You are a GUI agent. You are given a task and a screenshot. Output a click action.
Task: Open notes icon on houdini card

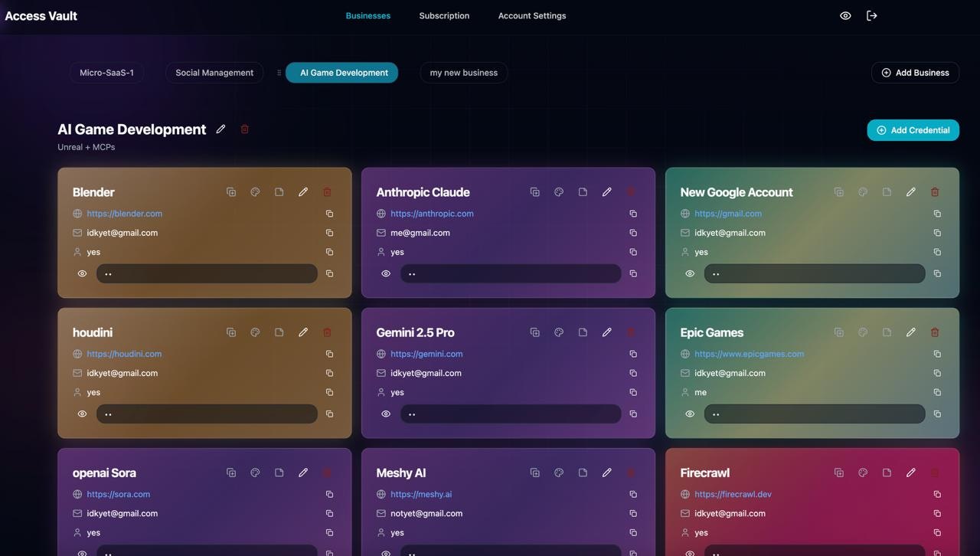(279, 332)
